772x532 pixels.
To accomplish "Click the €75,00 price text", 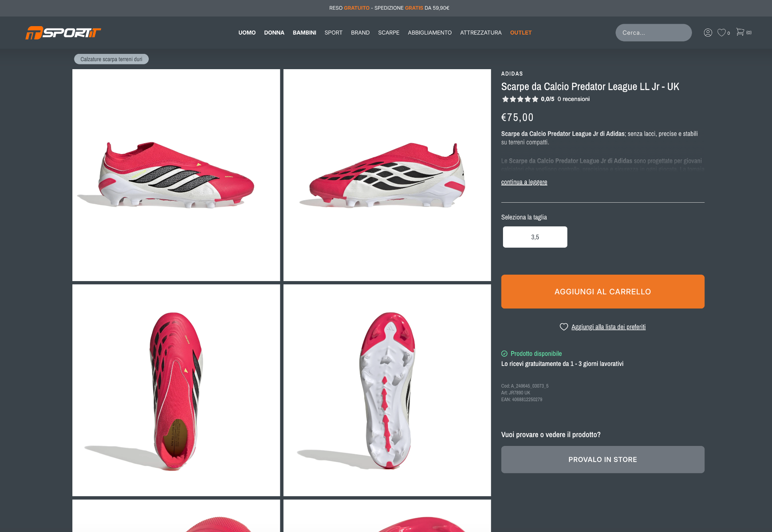I will [517, 117].
